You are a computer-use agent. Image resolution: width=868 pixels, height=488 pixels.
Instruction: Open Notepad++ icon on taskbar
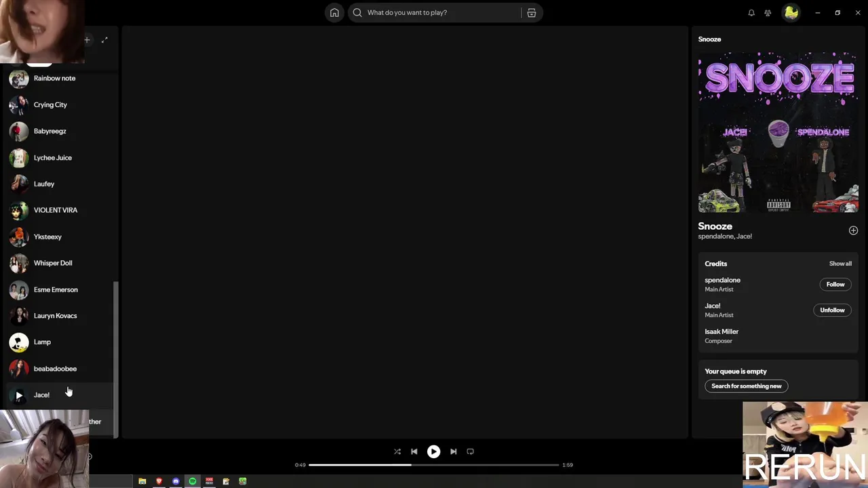226,481
